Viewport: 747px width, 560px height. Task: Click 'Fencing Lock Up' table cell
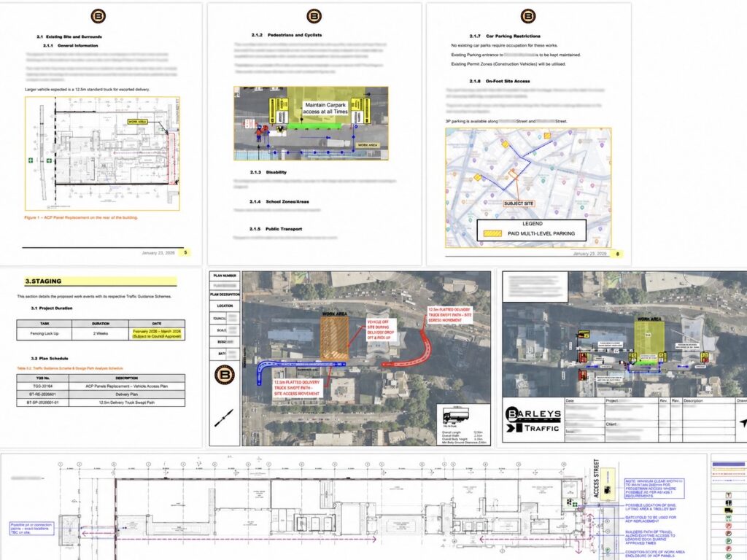click(44, 333)
